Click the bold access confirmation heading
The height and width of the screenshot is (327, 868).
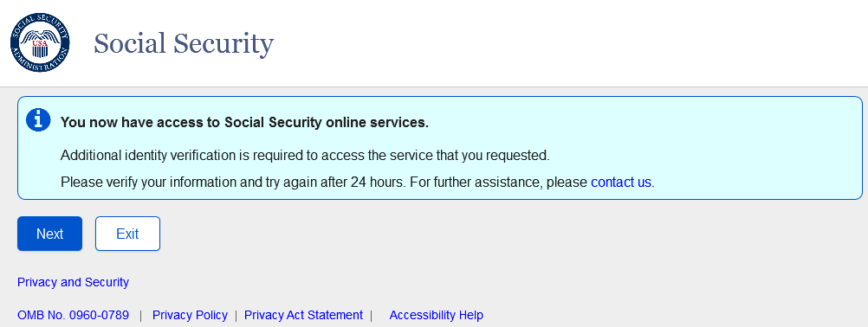[244, 123]
